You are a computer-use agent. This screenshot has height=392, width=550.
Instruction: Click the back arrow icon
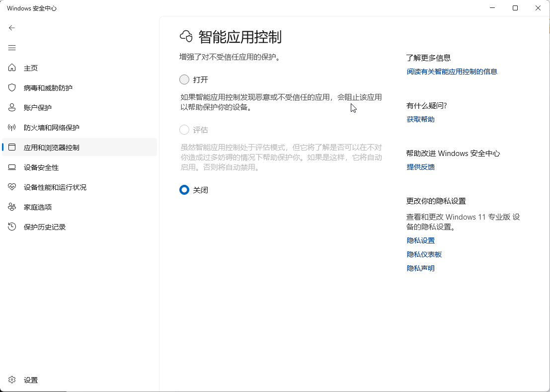tap(12, 28)
